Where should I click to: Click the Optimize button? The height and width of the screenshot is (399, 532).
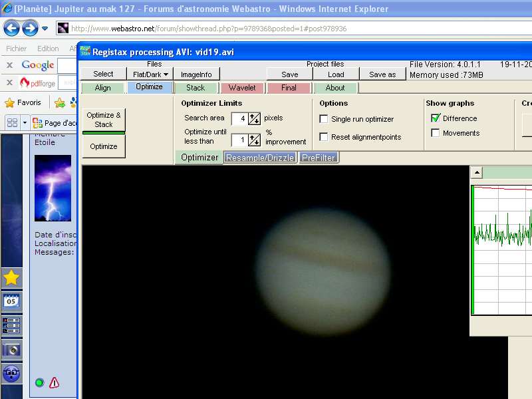tap(104, 146)
